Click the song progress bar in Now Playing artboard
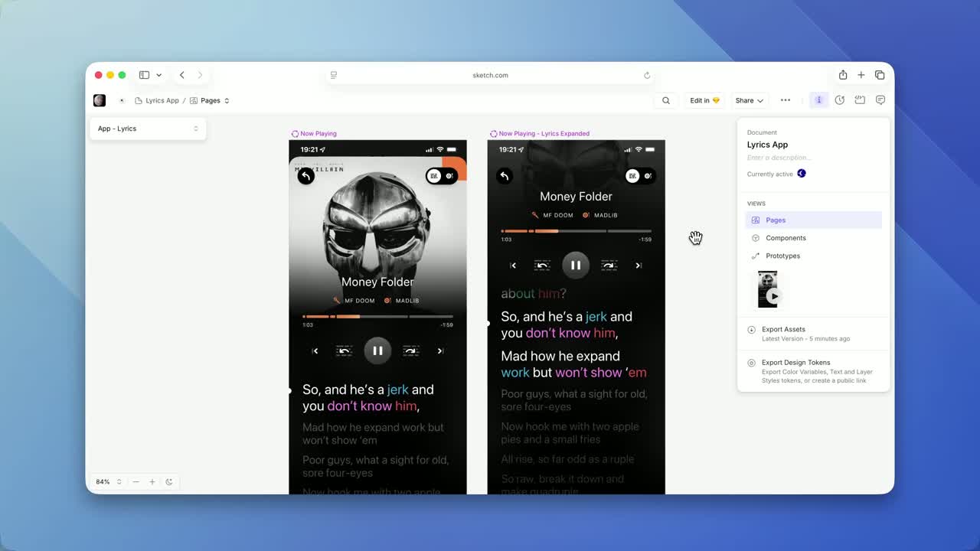This screenshot has height=551, width=980. pos(377,316)
